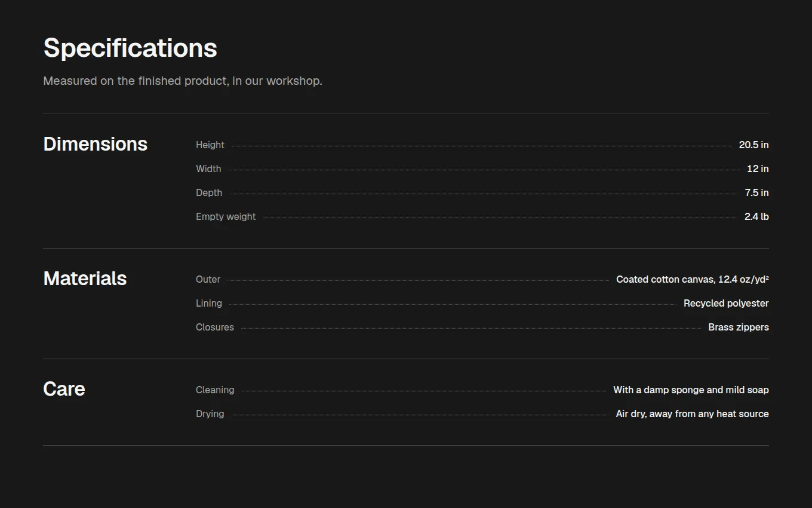Click the Empty weight label
Viewport: 812px width, 508px height.
tap(226, 216)
